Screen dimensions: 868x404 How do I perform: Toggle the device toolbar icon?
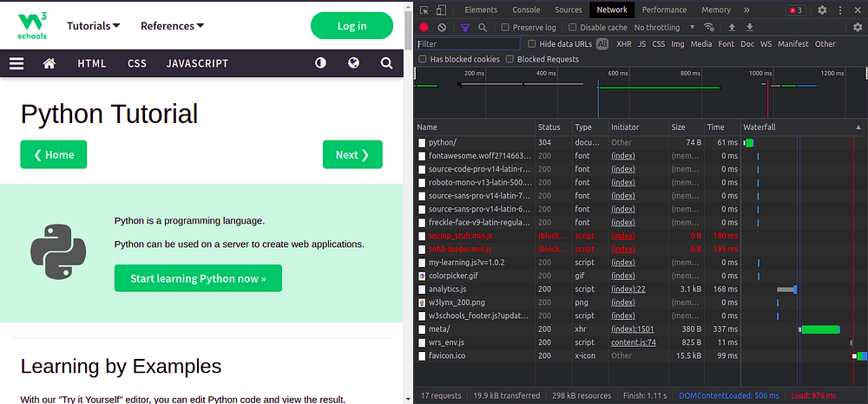pyautogui.click(x=441, y=10)
